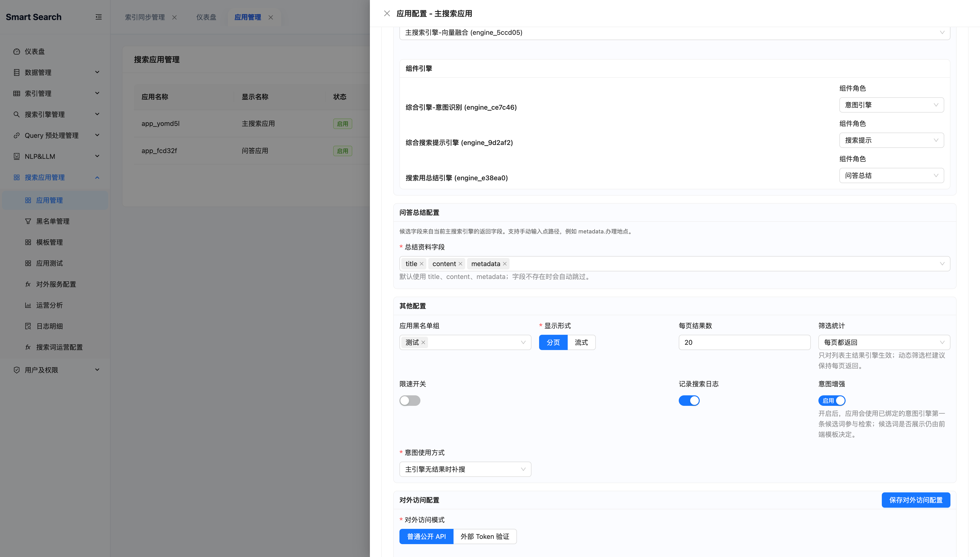
Task: Switch to the 应用管理 tab
Action: pyautogui.click(x=248, y=17)
